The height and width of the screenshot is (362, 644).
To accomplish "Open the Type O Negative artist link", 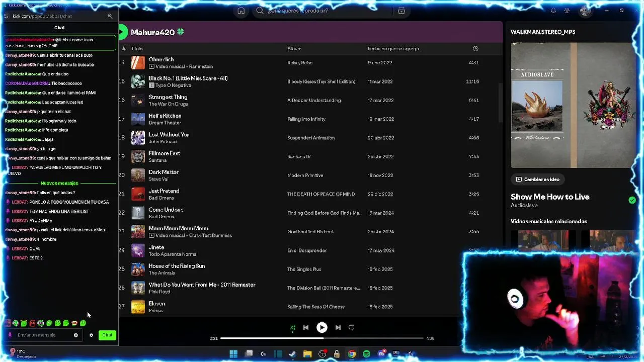I will pos(173,85).
